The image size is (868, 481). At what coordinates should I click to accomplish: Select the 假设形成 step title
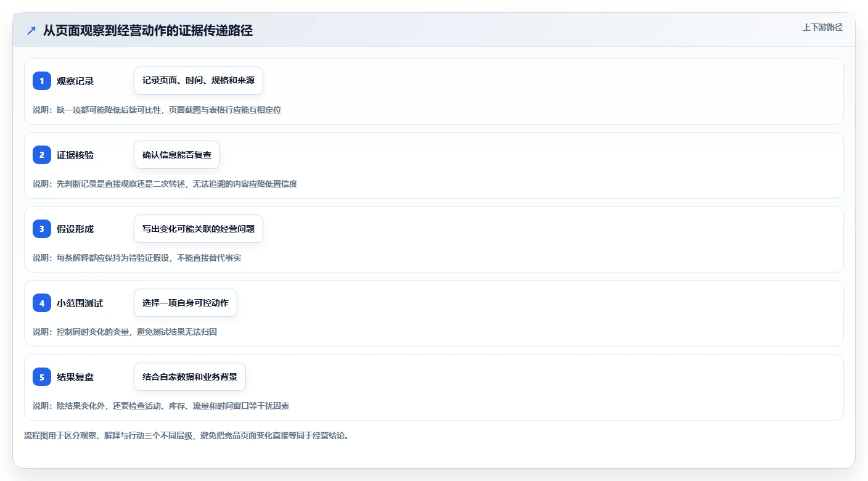point(75,229)
